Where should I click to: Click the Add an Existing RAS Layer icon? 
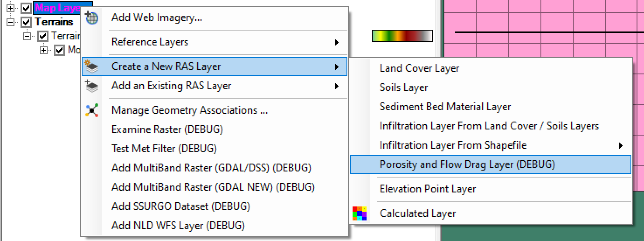pyautogui.click(x=92, y=86)
